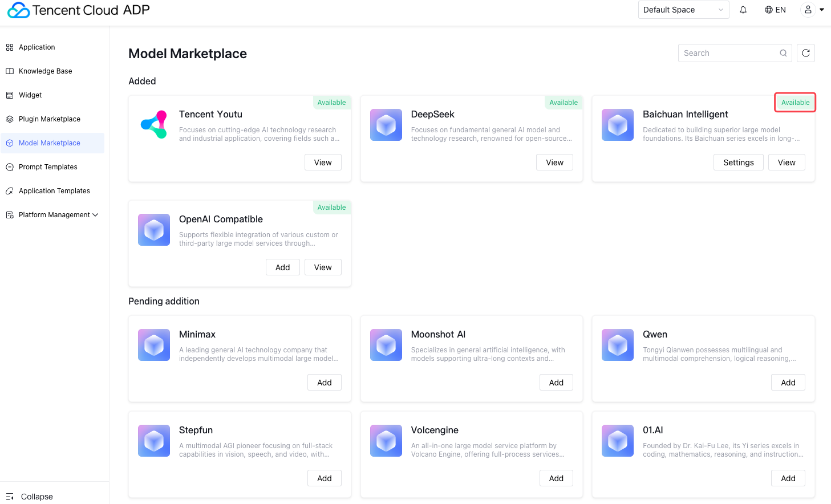The height and width of the screenshot is (504, 831).
Task: Open Plugin Marketplace in sidebar
Action: (x=52, y=119)
